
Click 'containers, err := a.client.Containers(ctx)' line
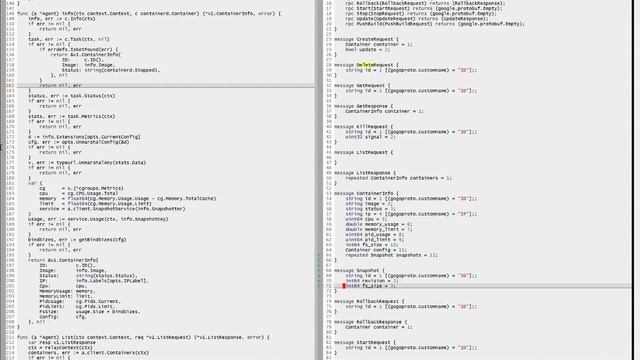click(89, 353)
